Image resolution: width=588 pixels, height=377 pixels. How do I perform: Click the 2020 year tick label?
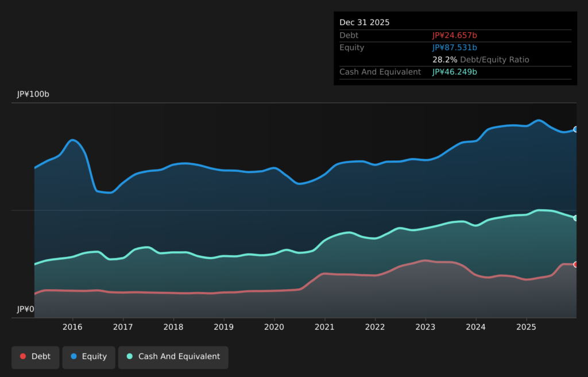[274, 327]
